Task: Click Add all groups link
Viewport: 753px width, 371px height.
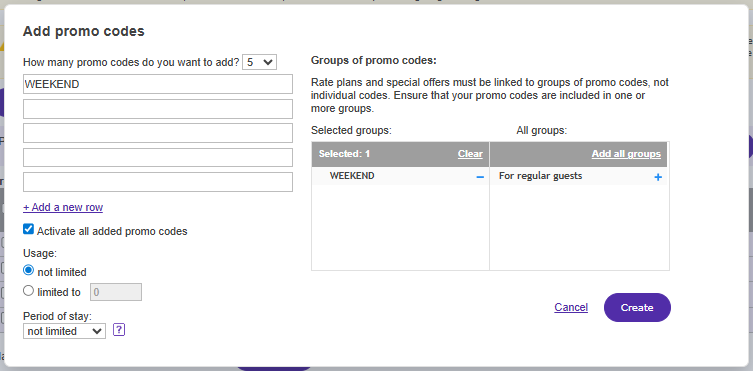Action: click(626, 154)
